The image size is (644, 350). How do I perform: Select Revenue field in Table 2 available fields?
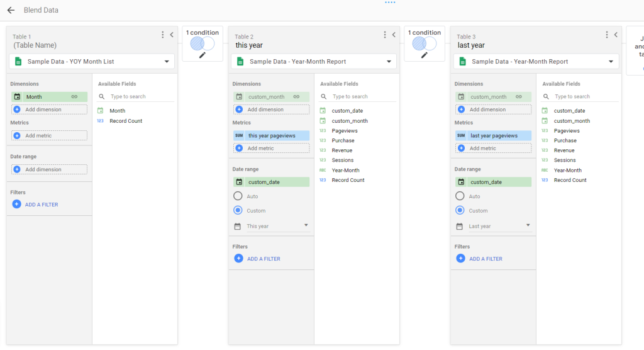[x=341, y=150]
